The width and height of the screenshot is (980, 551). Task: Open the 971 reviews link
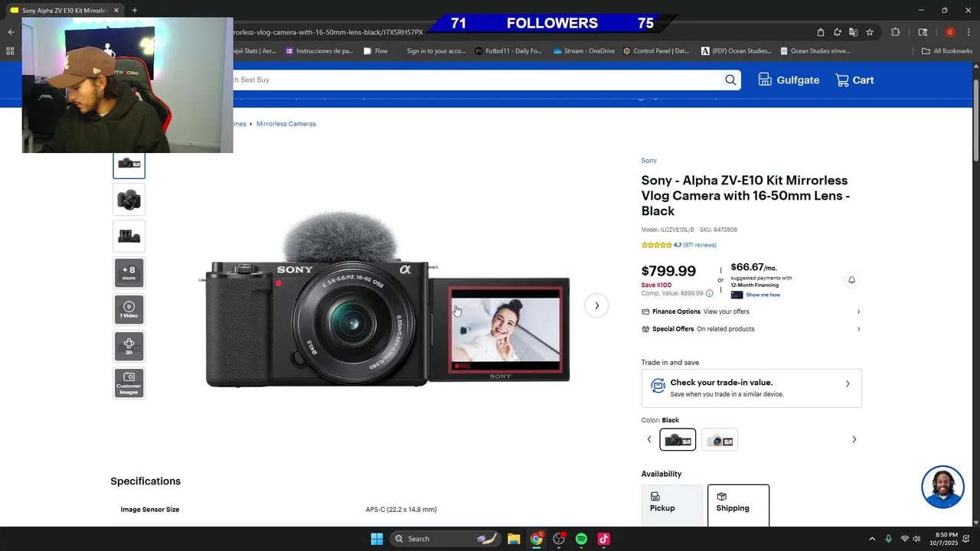700,245
